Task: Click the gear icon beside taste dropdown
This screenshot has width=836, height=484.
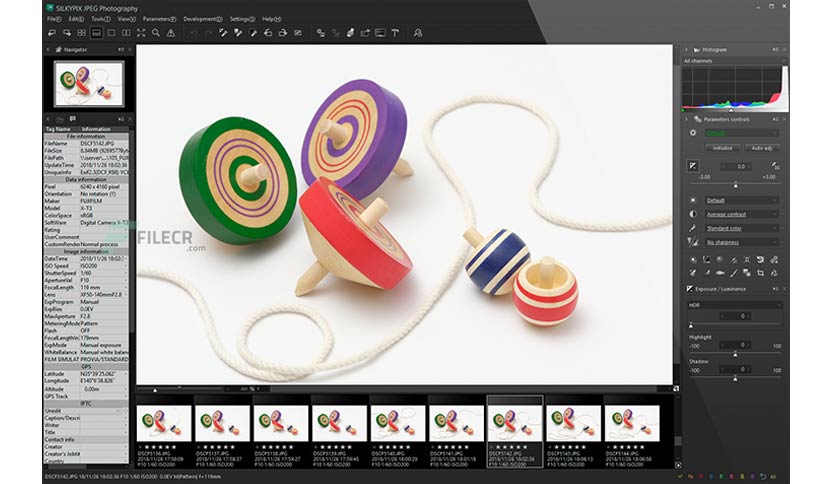Action: pyautogui.click(x=693, y=133)
